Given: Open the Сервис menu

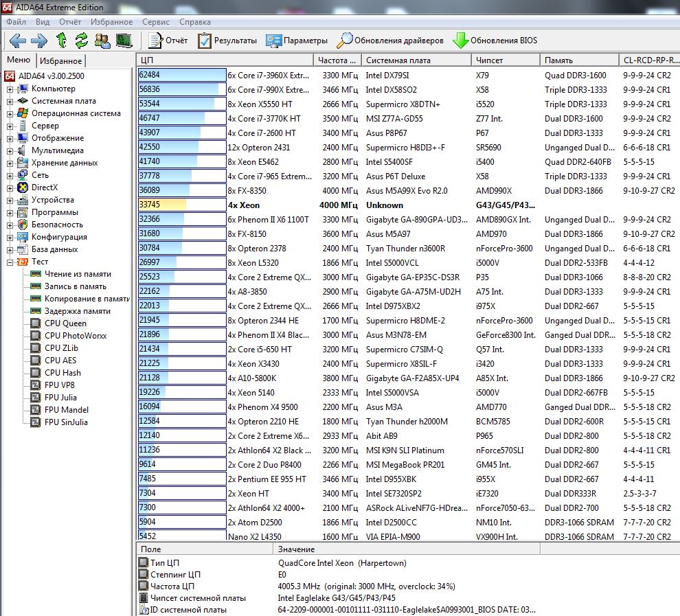Looking at the screenshot, I should [155, 21].
